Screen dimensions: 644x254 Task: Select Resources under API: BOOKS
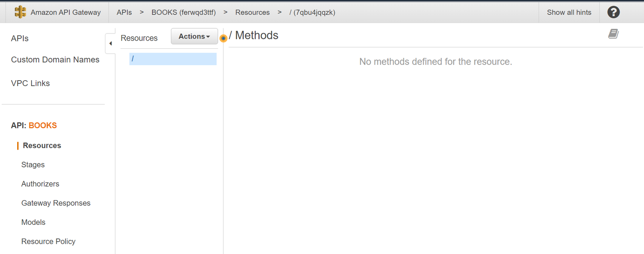coord(42,145)
